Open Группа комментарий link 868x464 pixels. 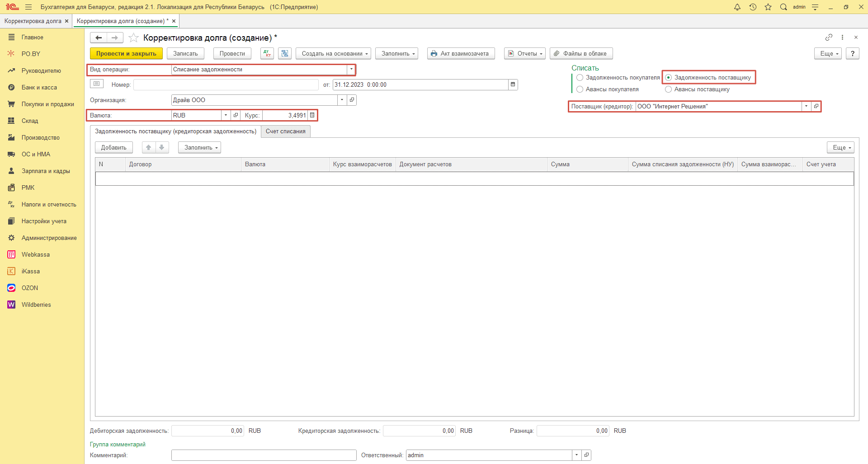(x=118, y=444)
